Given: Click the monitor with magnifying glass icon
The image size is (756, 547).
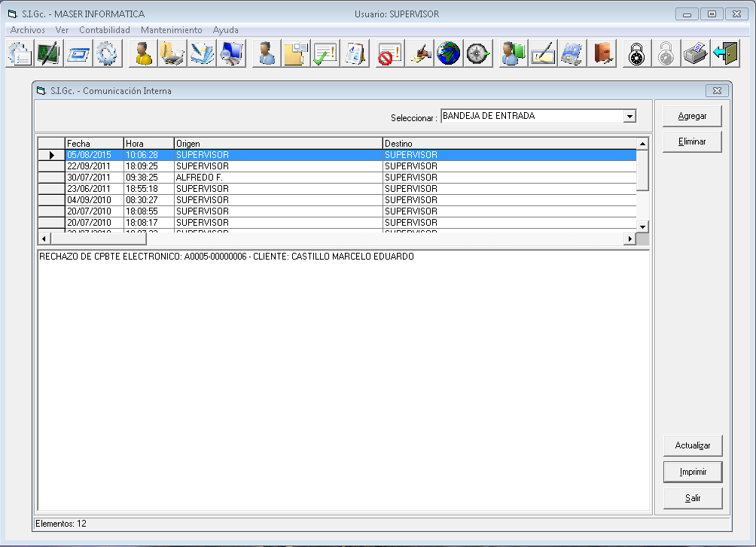Looking at the screenshot, I should coord(231,53).
